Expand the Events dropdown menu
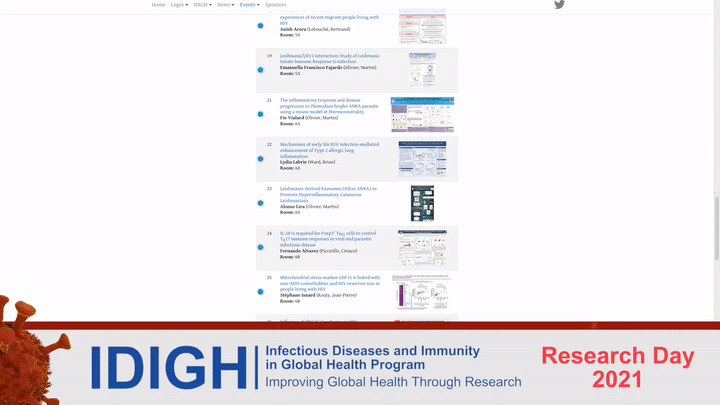 249,5
